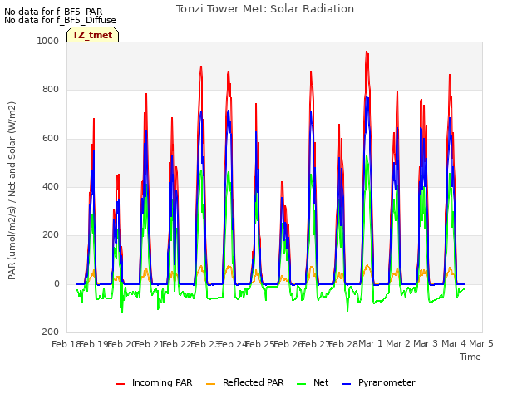Viewport: 532px width, 399px height.
Task: Click the y-axis tick label 1000
Action: coord(48,41)
